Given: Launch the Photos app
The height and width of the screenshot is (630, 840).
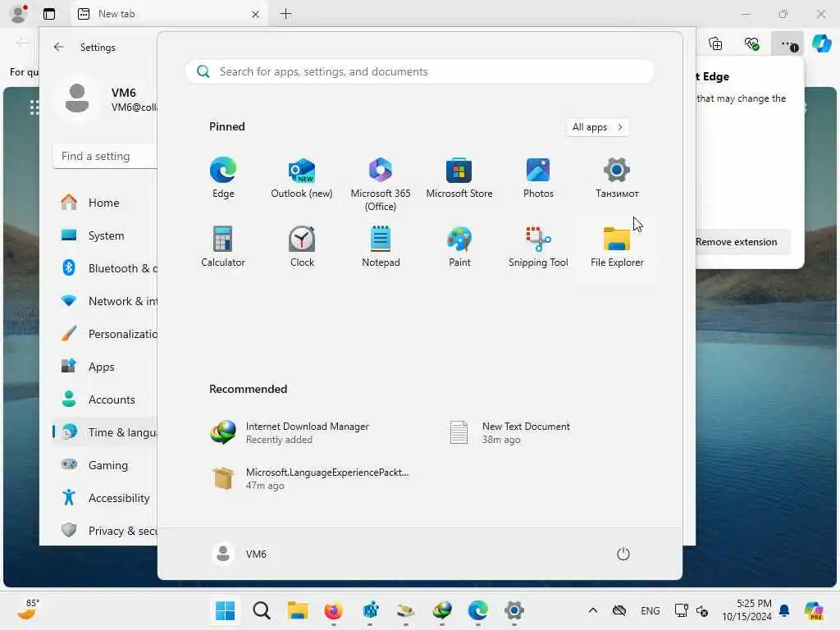Looking at the screenshot, I should click(x=538, y=178).
